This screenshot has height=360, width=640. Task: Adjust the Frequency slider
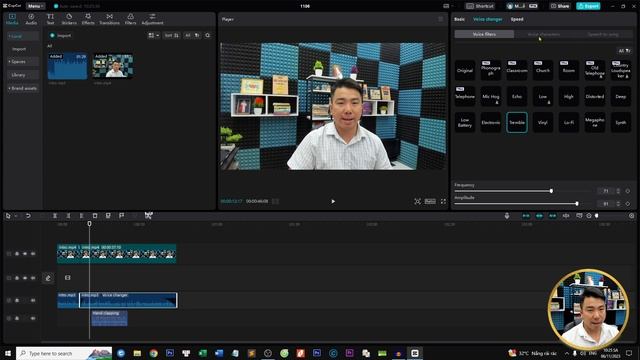551,191
